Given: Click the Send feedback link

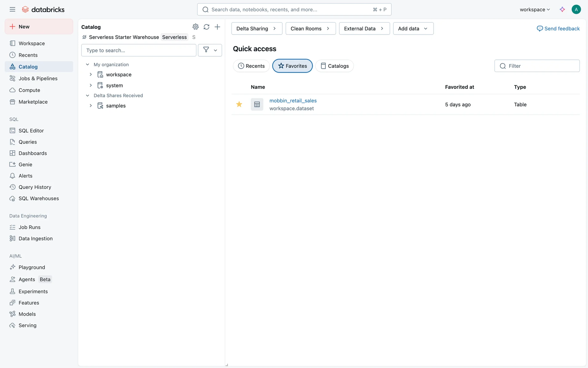Looking at the screenshot, I should [558, 29].
